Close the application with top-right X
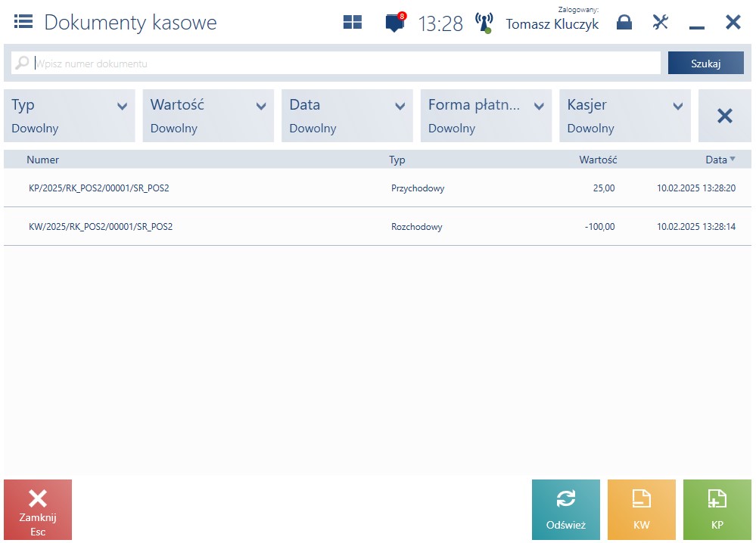The height and width of the screenshot is (543, 756). click(733, 22)
